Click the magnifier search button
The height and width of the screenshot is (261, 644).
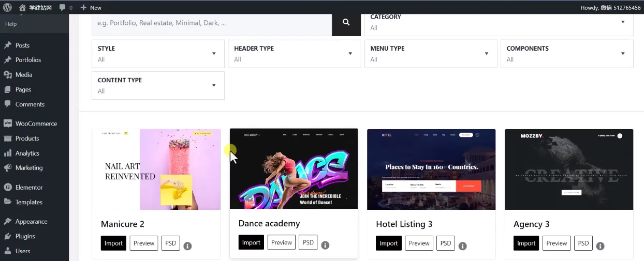click(346, 22)
